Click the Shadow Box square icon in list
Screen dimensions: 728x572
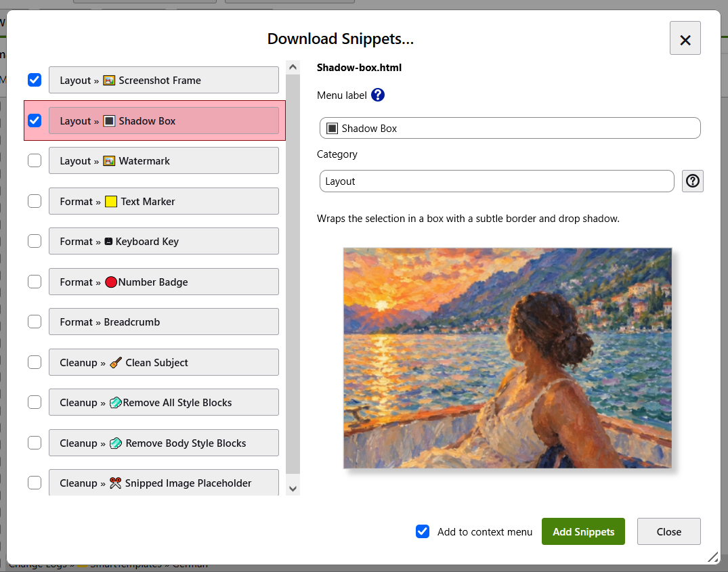click(109, 121)
